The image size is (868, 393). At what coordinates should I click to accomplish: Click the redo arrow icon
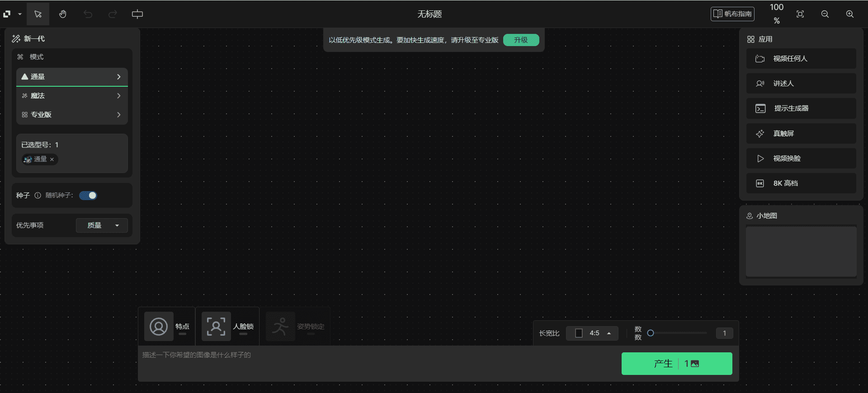coord(113,14)
